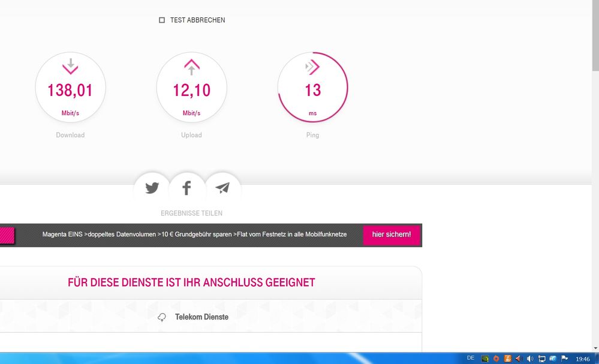Click the 'Ping' label

coord(312,135)
